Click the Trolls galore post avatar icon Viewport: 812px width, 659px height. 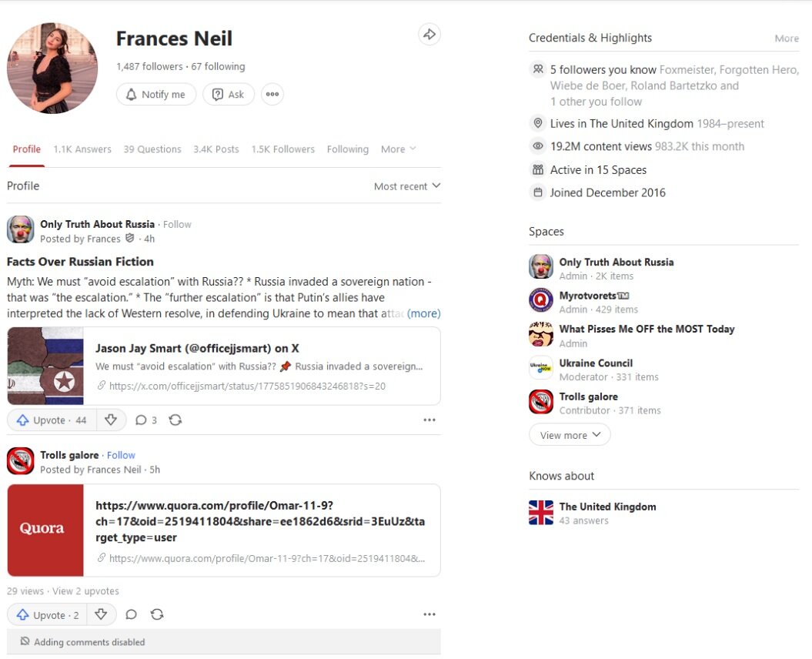pos(21,460)
